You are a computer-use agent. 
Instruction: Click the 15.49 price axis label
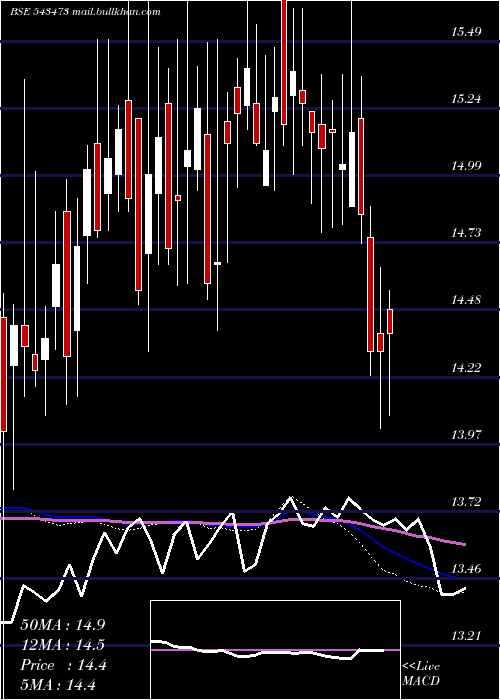tap(466, 32)
